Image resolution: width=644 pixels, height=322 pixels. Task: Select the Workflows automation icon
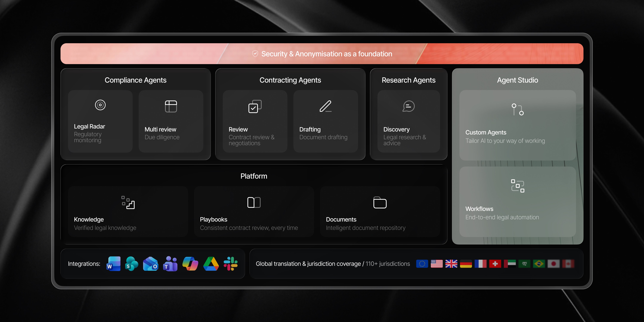[x=517, y=185]
